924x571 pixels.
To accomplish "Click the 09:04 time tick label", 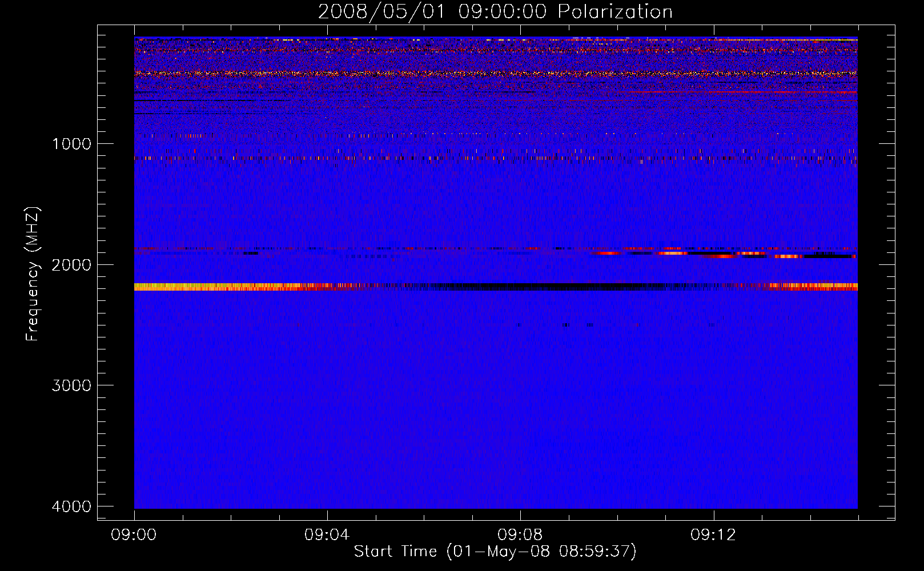I will click(x=327, y=535).
